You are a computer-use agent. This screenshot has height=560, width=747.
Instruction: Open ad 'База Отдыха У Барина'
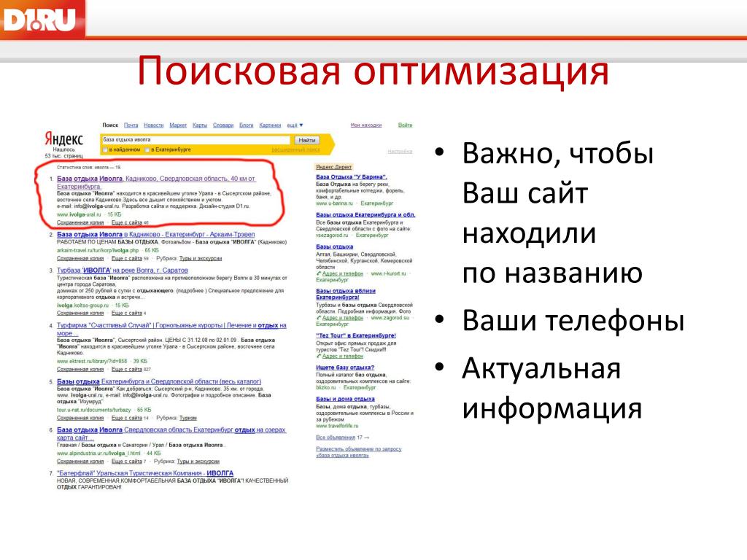(x=352, y=177)
